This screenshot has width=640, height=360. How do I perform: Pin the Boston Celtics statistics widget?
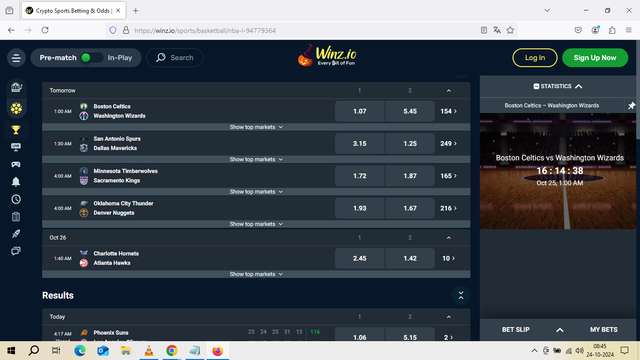coord(631,106)
